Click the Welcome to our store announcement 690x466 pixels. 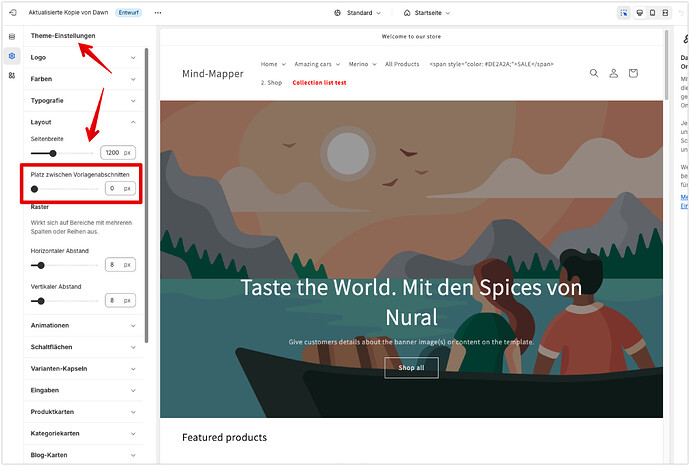411,37
